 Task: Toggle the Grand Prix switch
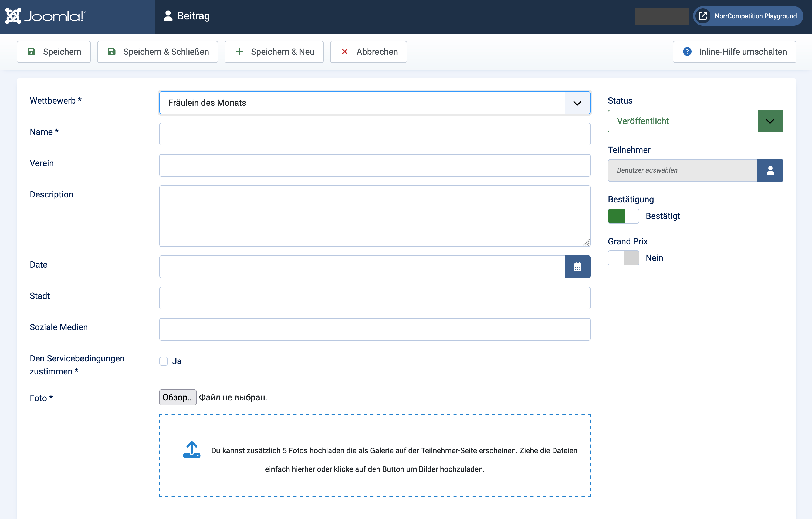(x=623, y=258)
